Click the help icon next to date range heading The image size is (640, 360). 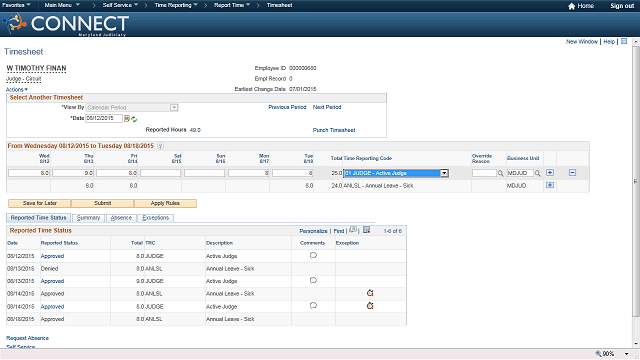pos(160,146)
